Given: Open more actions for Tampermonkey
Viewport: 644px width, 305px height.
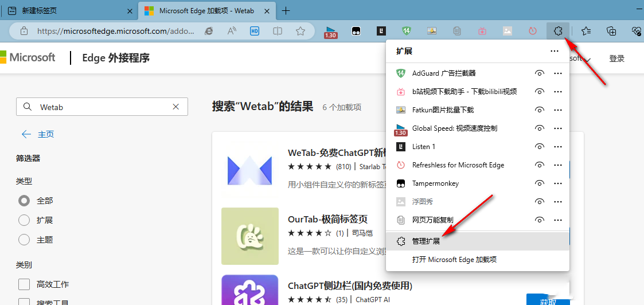Looking at the screenshot, I should 558,183.
